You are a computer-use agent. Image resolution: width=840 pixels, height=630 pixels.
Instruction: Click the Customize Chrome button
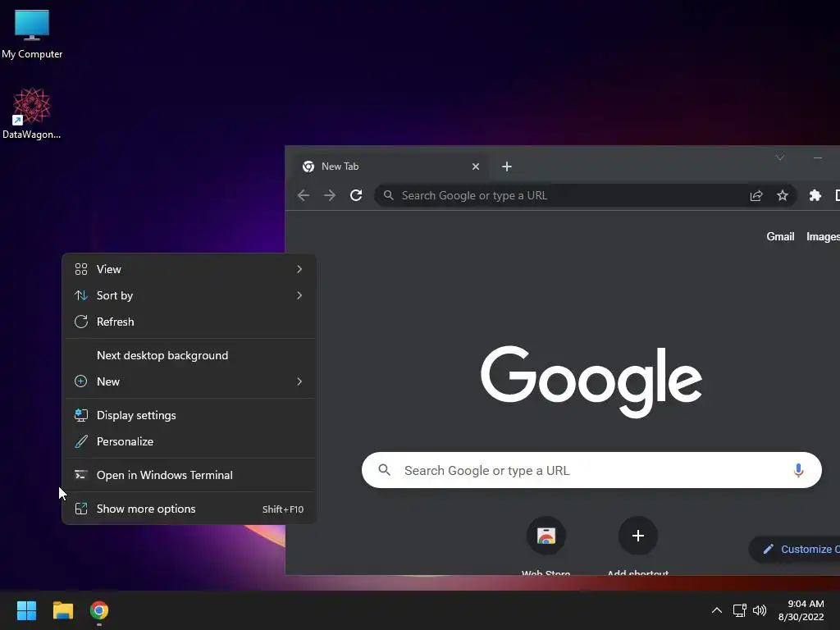coord(795,549)
